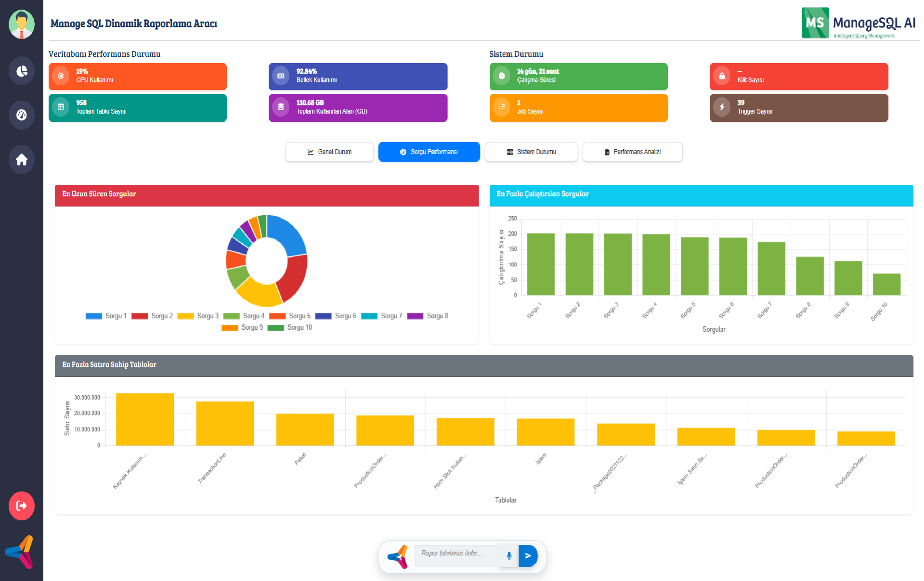
Task: Click the ManageSQL AI logo
Action: [858, 23]
